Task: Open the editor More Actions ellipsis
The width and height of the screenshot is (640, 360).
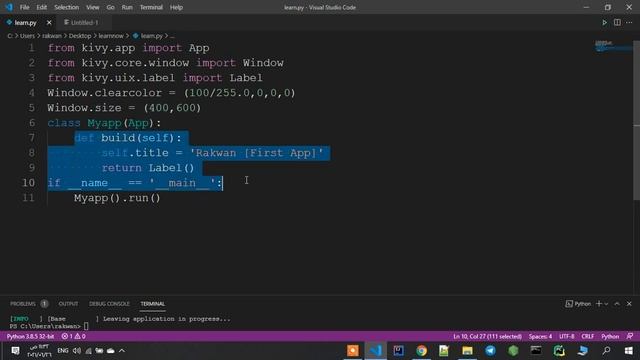Action: point(629,22)
